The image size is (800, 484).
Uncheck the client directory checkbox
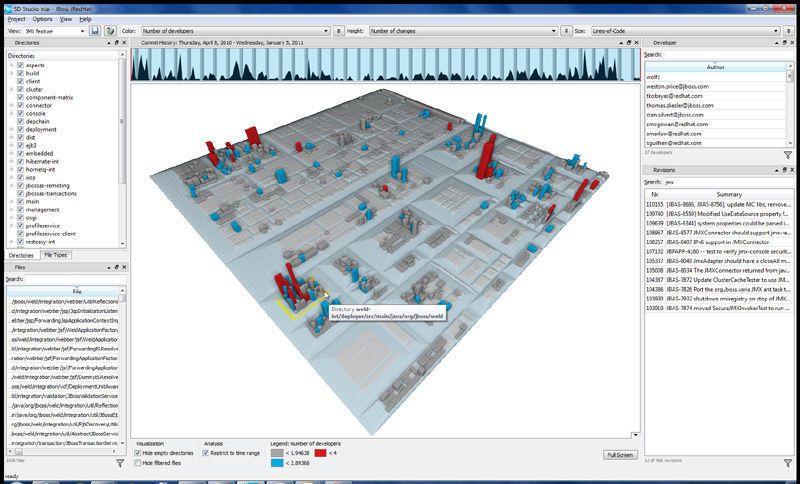pos(20,81)
